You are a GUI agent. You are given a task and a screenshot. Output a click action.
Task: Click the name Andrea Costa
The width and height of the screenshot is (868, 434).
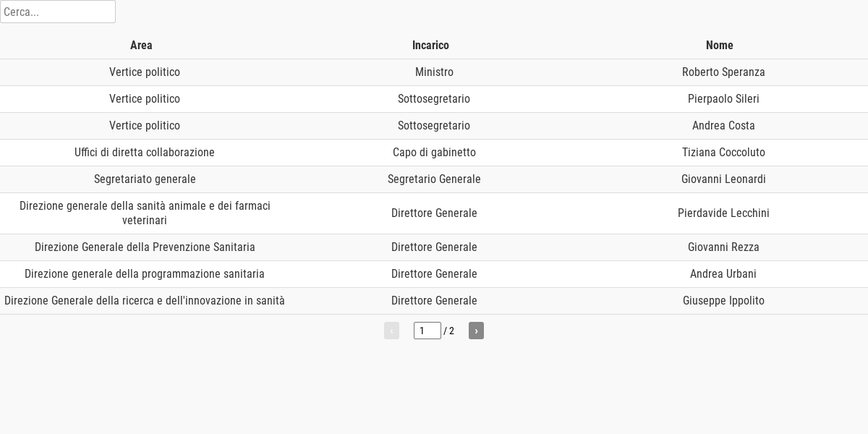[x=723, y=126]
